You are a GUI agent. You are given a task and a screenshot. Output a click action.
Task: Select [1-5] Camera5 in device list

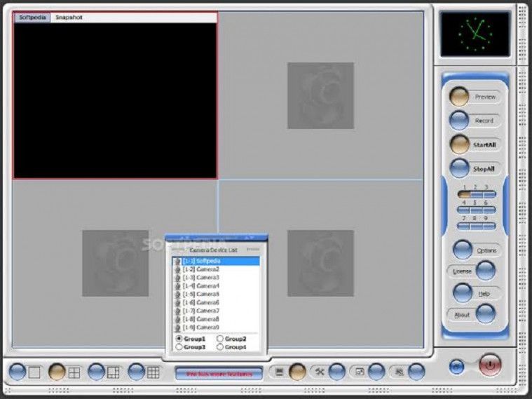click(216, 294)
